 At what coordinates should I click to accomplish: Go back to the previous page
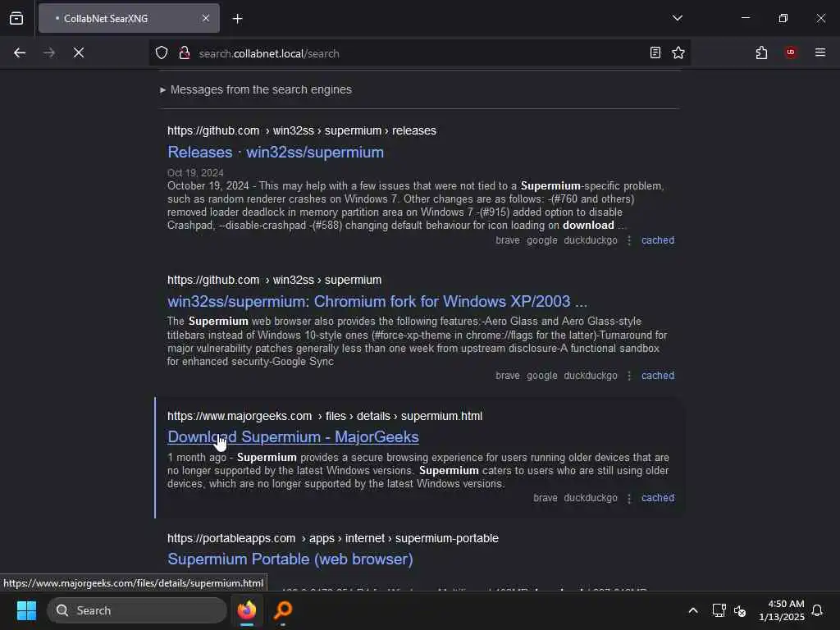20,53
